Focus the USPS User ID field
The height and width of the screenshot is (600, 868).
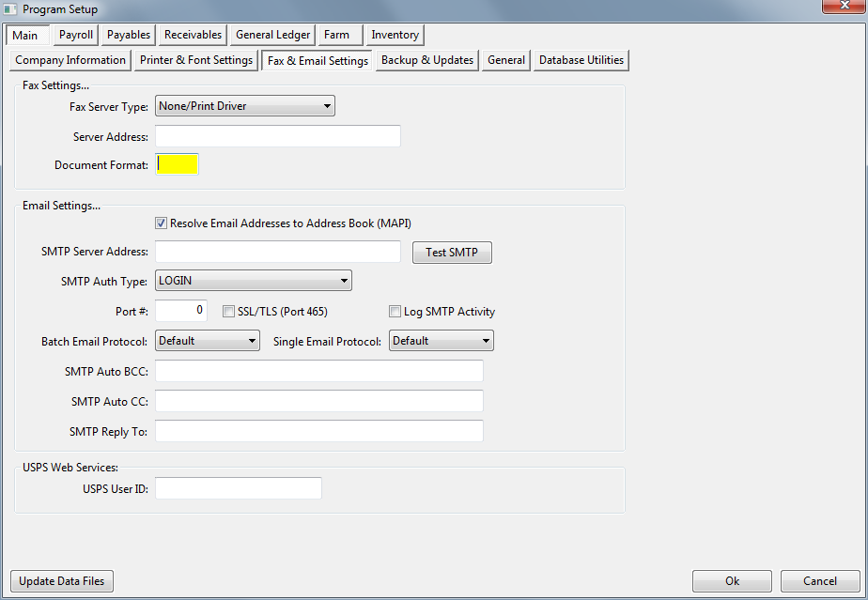(239, 488)
